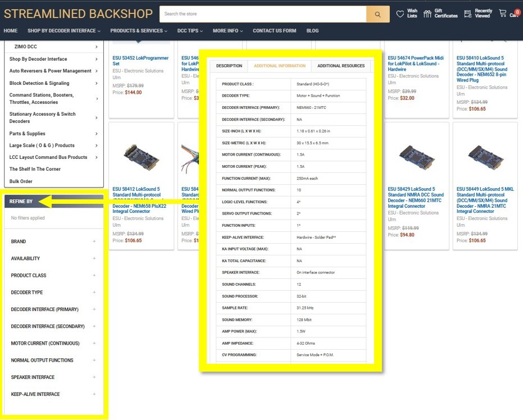Select the 'Service Mode + P.O.M.' value

[315, 355]
